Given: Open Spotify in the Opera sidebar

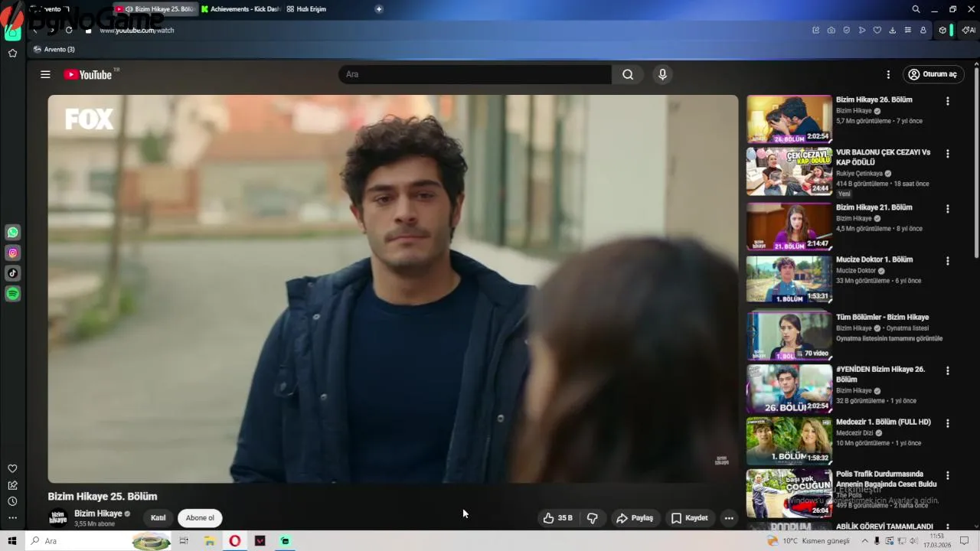Looking at the screenshot, I should (13, 294).
